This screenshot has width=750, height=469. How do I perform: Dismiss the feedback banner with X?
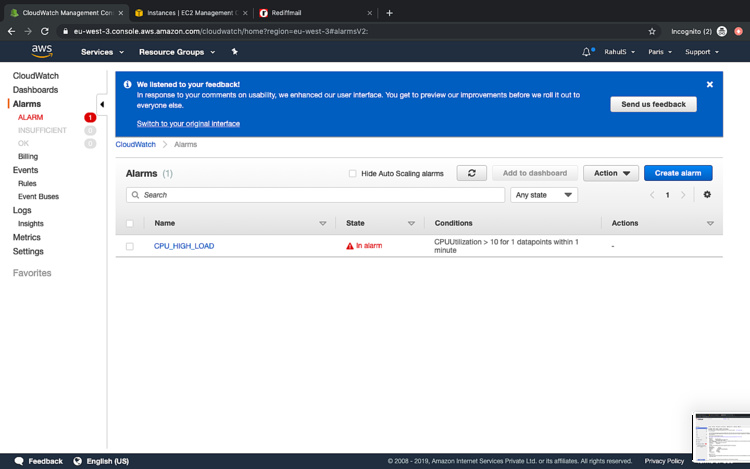click(x=710, y=85)
